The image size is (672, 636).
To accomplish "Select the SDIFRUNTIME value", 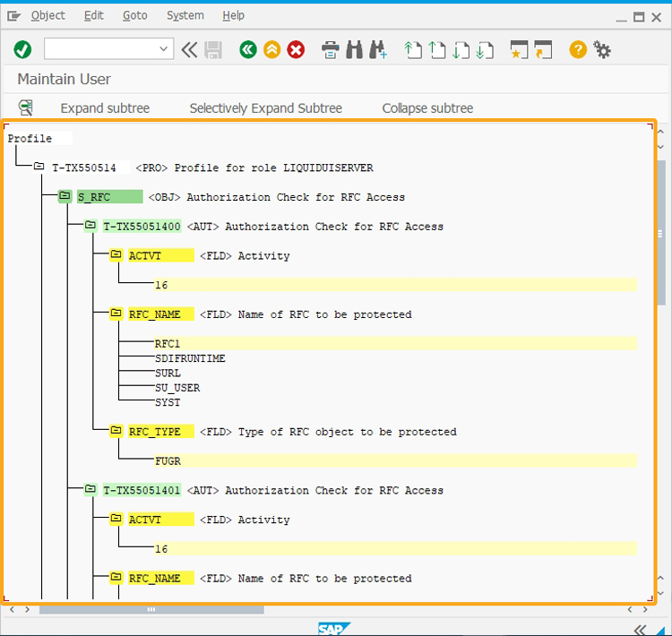I will 190,358.
